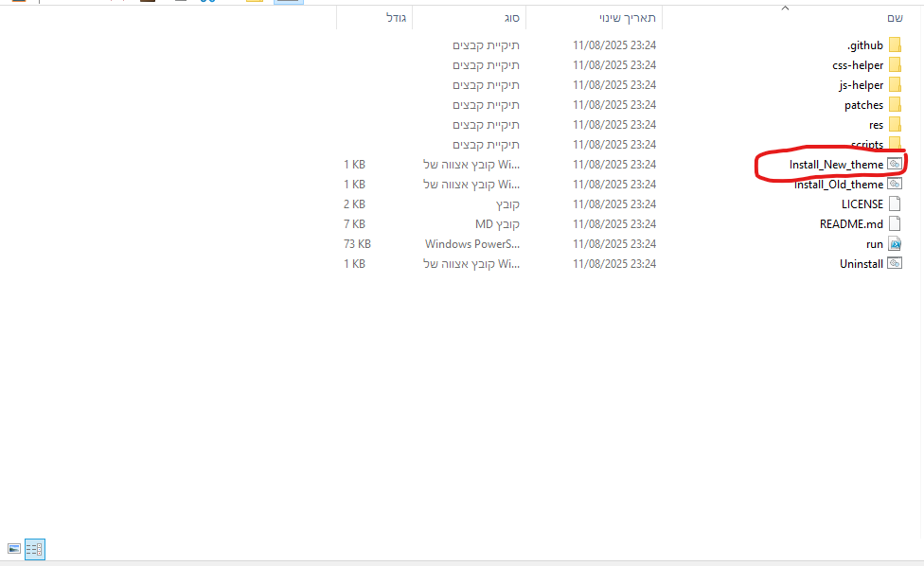Click the js-helper folder icon
Image resolution: width=924 pixels, height=566 pixels.
click(895, 85)
